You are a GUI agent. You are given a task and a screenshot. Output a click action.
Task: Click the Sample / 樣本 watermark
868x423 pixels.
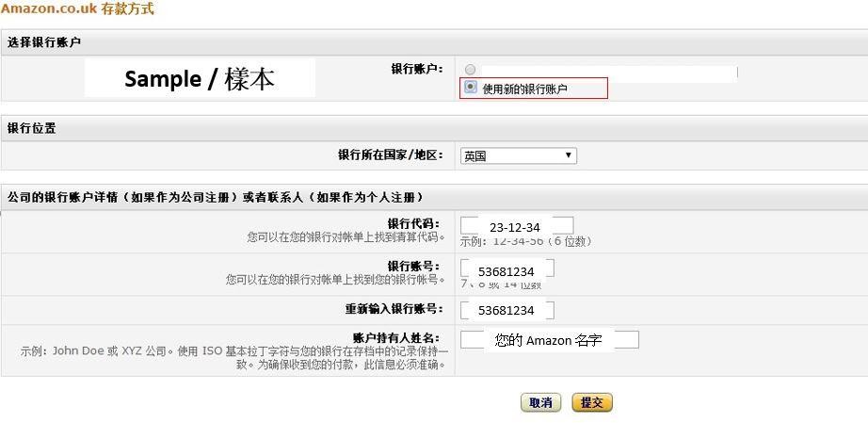coord(200,79)
